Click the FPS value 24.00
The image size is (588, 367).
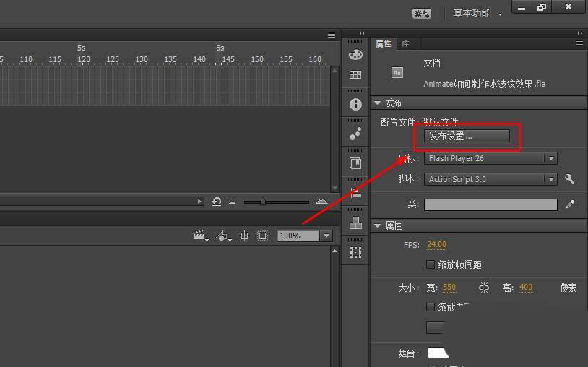436,245
